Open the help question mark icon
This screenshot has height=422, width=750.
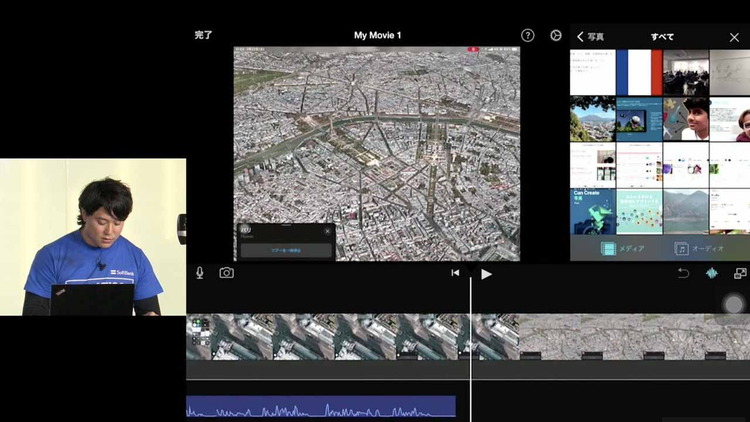pyautogui.click(x=528, y=35)
